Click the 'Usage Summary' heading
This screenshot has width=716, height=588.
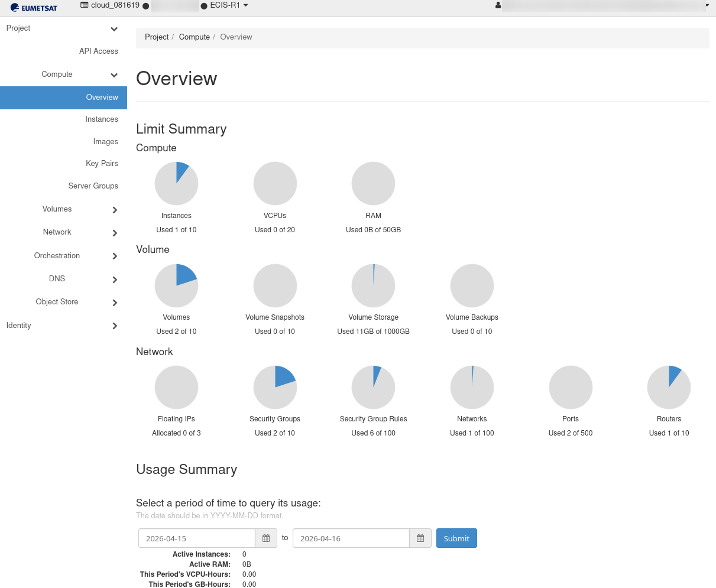(x=187, y=469)
